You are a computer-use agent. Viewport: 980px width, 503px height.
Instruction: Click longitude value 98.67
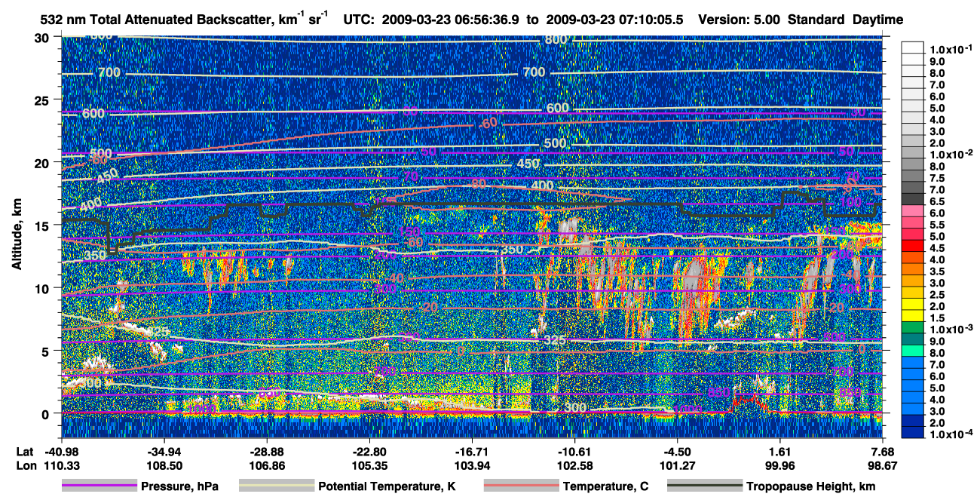tap(883, 465)
